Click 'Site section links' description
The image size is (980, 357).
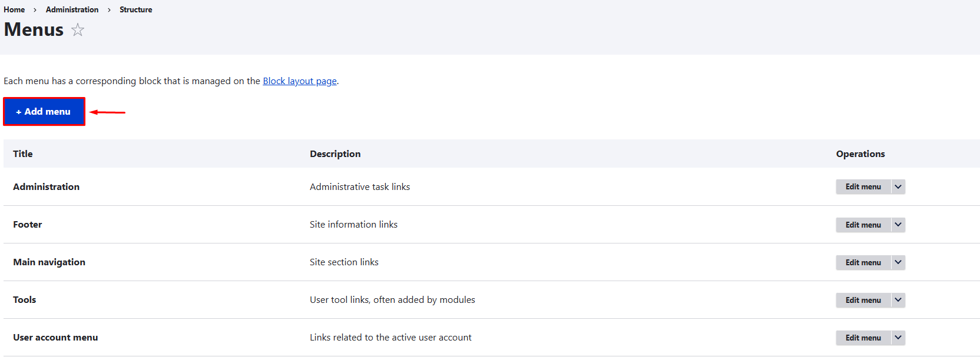pyautogui.click(x=344, y=262)
